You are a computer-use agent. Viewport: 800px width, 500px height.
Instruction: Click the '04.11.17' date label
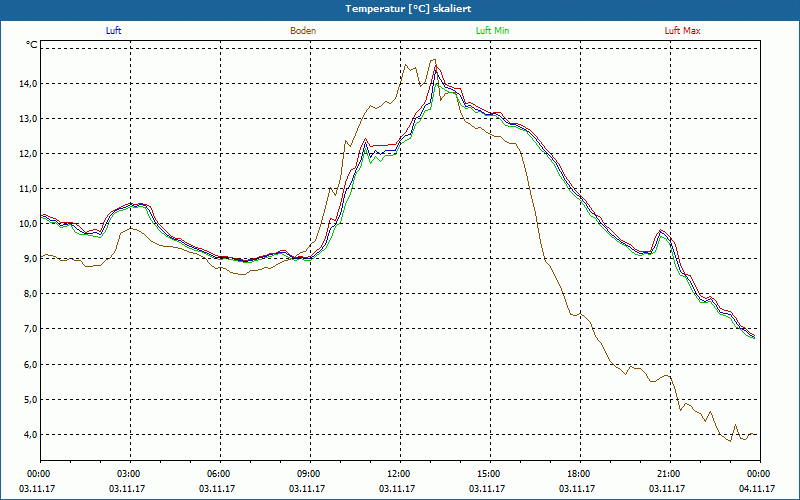[757, 488]
